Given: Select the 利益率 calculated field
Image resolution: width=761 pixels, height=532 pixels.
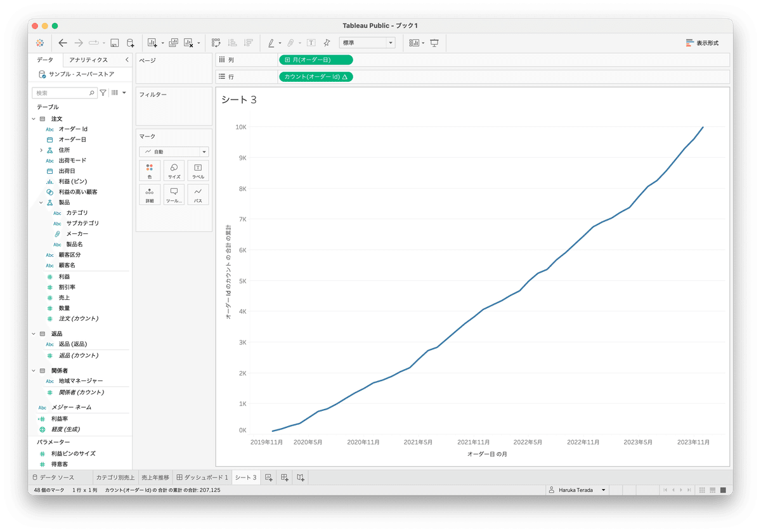Looking at the screenshot, I should pos(60,418).
